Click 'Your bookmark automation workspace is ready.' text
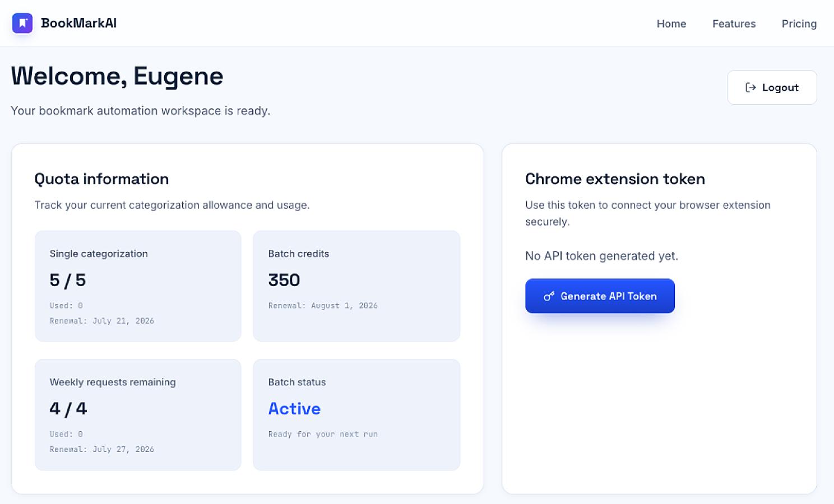834x504 pixels. click(141, 111)
